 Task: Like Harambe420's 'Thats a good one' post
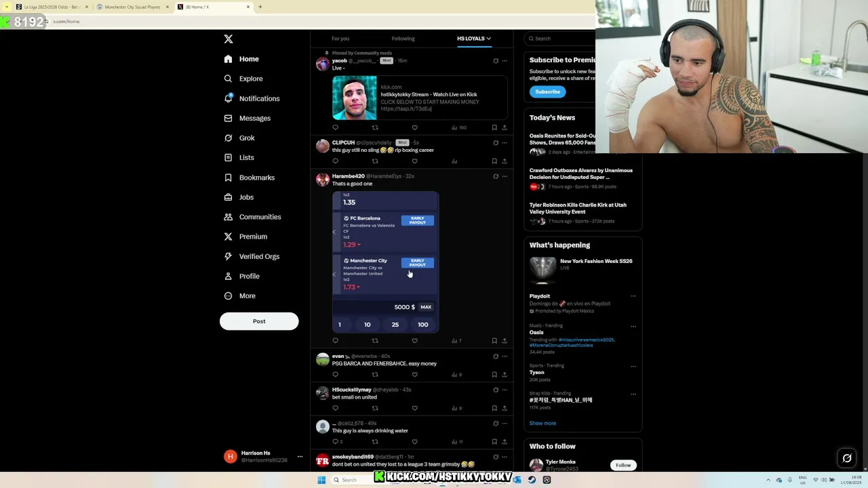414,341
